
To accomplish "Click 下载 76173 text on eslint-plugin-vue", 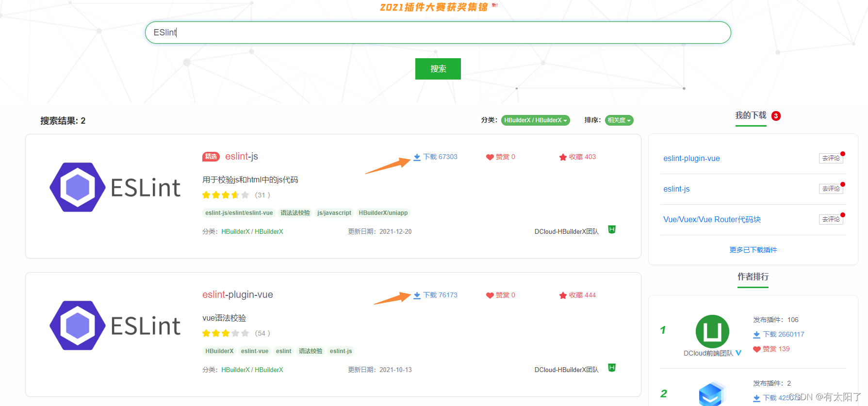I will pos(440,295).
